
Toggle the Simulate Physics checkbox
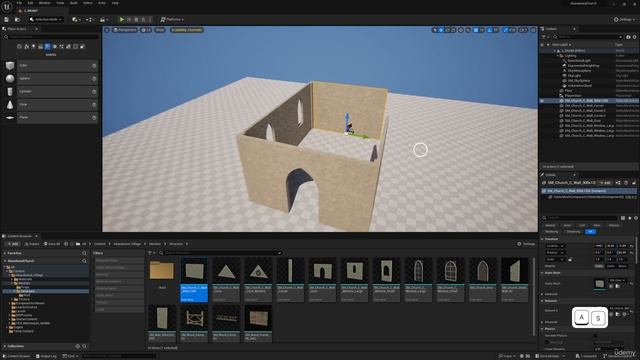tap(595, 336)
